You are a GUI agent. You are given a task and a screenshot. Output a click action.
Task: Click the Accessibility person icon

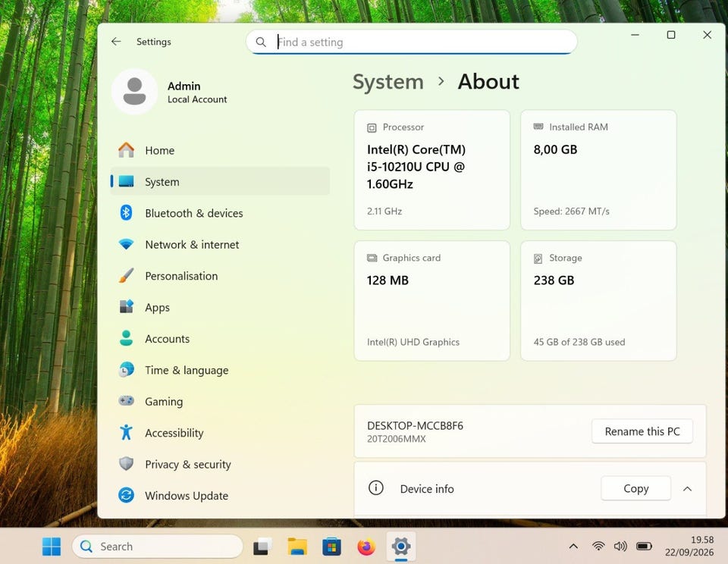(126, 432)
